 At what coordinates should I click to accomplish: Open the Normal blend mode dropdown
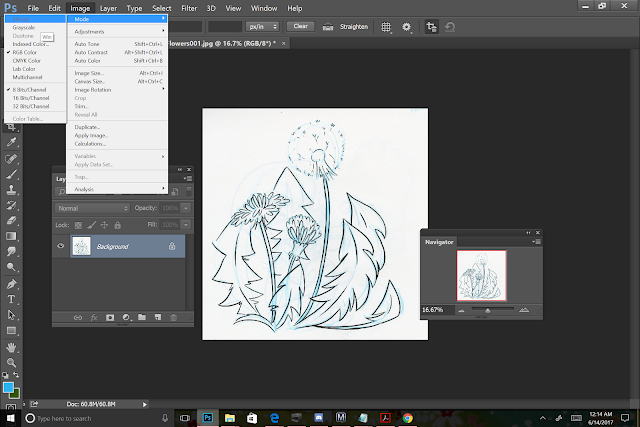pyautogui.click(x=93, y=208)
